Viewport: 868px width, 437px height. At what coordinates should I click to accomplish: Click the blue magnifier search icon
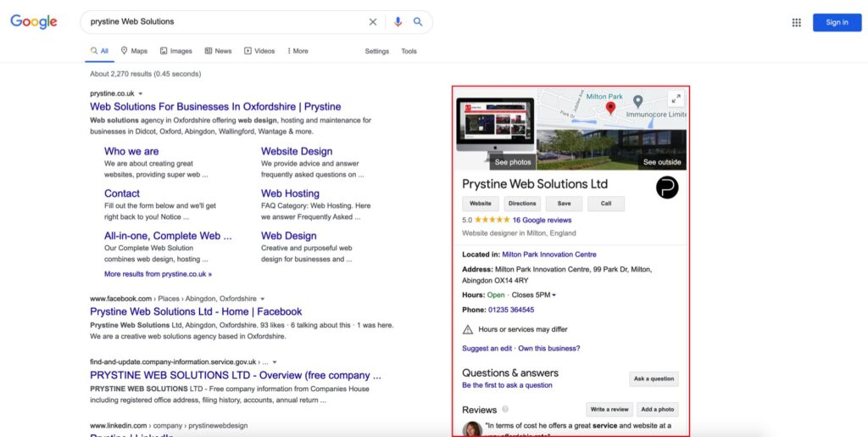[418, 22]
